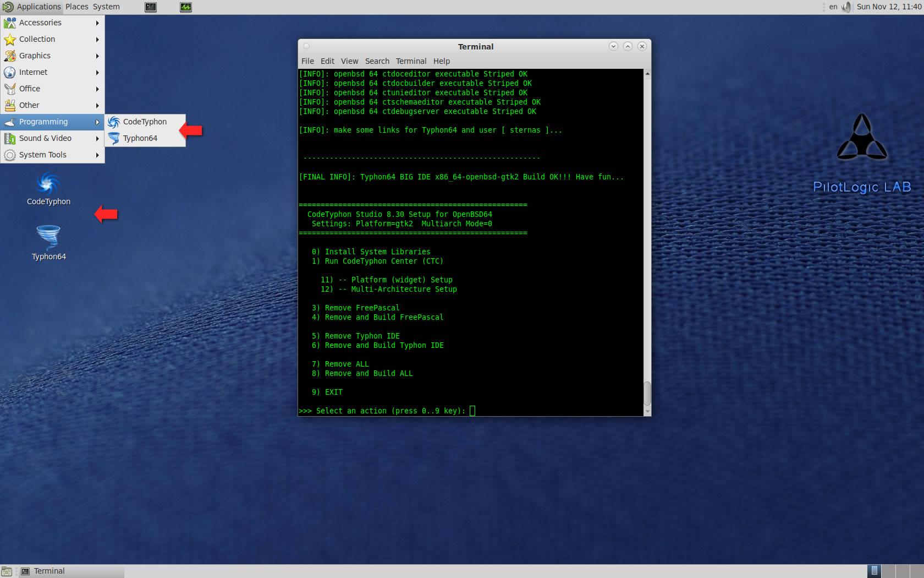
Task: Switch to the second workspace
Action: pos(888,571)
